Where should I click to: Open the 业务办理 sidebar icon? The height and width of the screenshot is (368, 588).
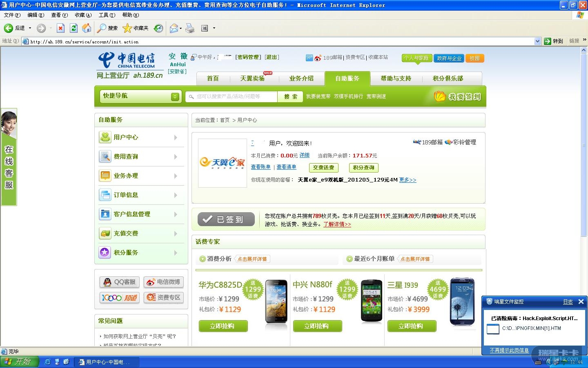[105, 176]
